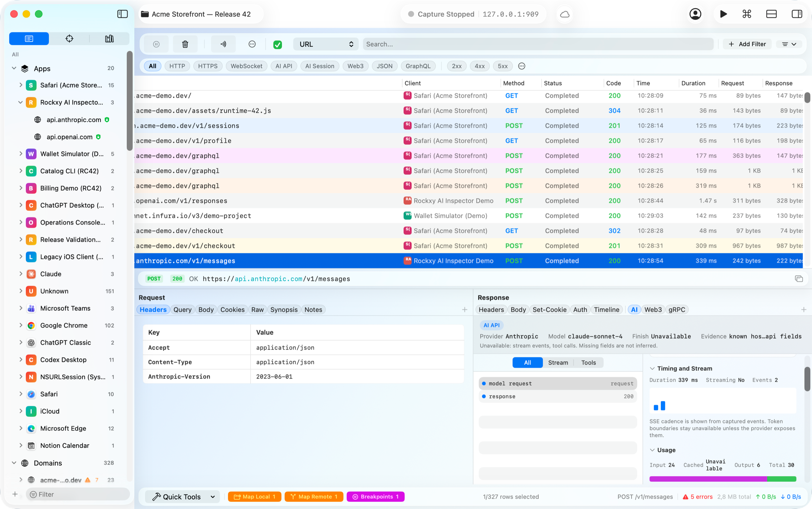
Task: Open the filter options list dropdown
Action: (x=789, y=44)
